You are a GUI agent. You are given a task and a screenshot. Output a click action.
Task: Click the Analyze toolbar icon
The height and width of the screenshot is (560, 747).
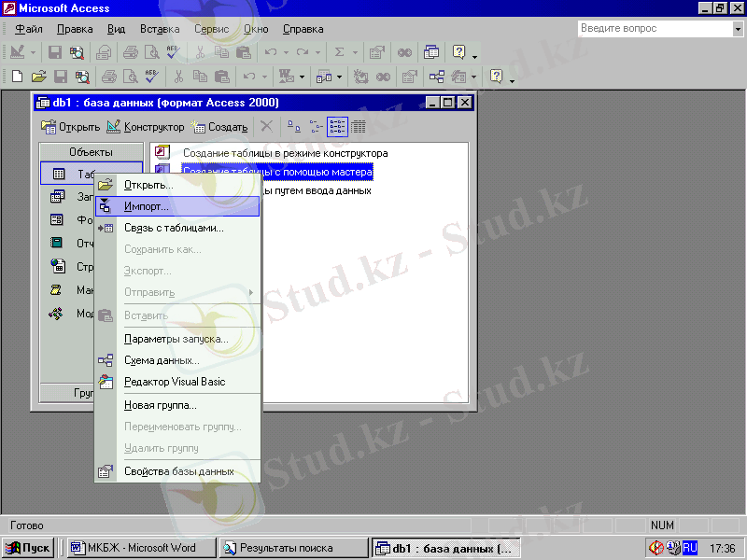324,77
